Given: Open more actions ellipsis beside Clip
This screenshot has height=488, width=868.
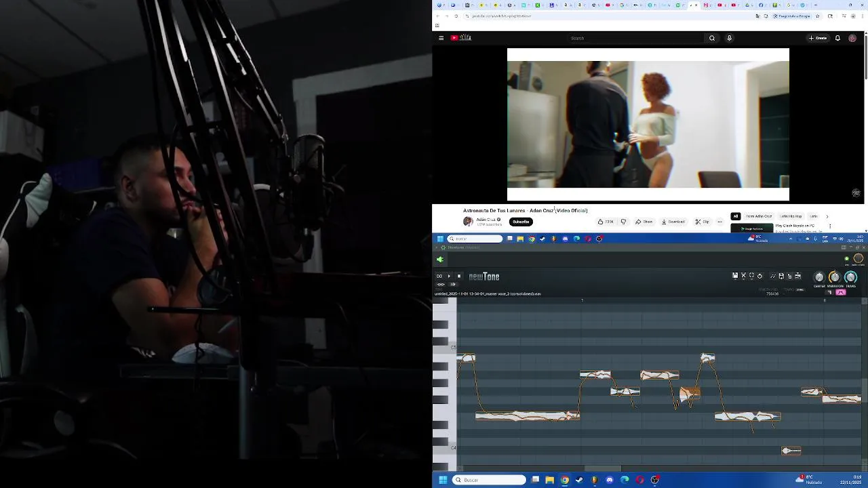Looking at the screenshot, I should (x=719, y=222).
